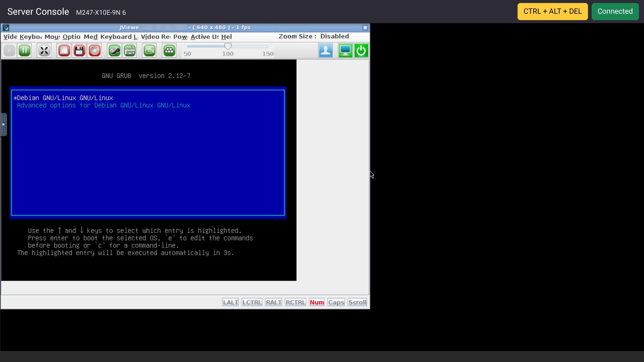This screenshot has height=362, width=644.
Task: Pause the console redirection
Action: tap(24, 51)
